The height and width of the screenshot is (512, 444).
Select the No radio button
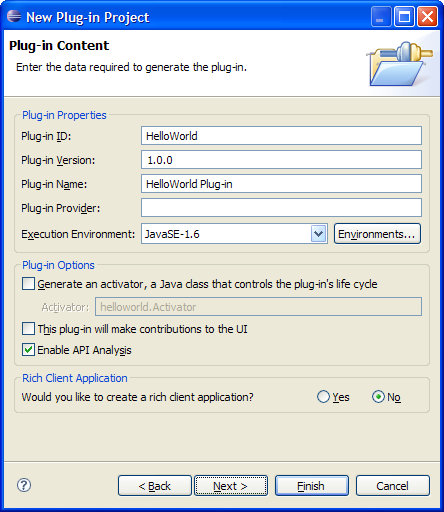(378, 397)
